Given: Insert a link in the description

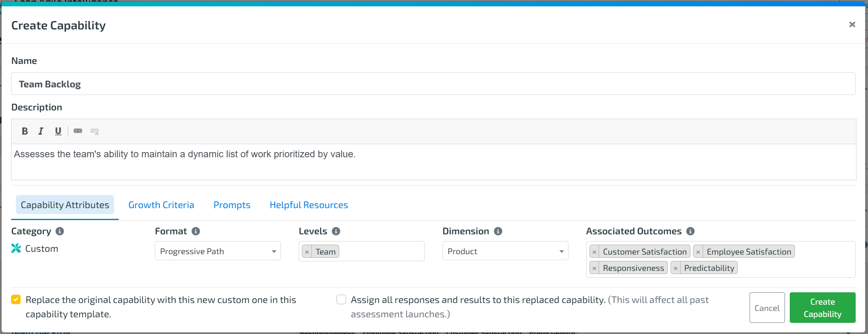Looking at the screenshot, I should (78, 131).
